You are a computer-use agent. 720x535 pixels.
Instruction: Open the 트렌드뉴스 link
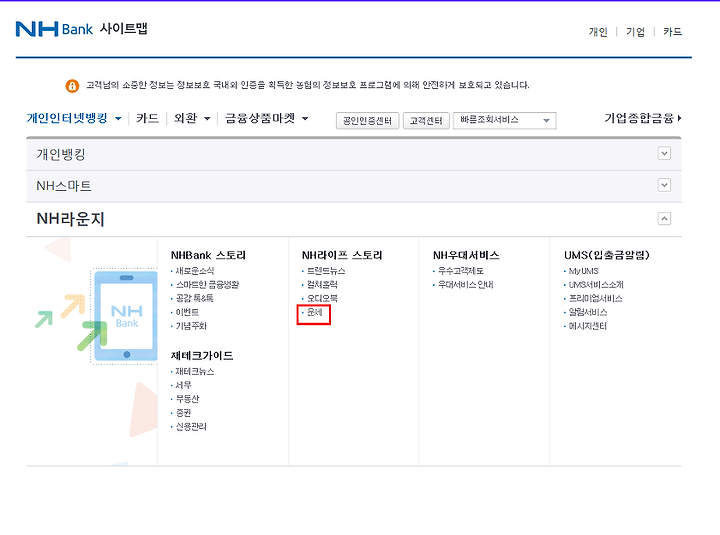[326, 271]
